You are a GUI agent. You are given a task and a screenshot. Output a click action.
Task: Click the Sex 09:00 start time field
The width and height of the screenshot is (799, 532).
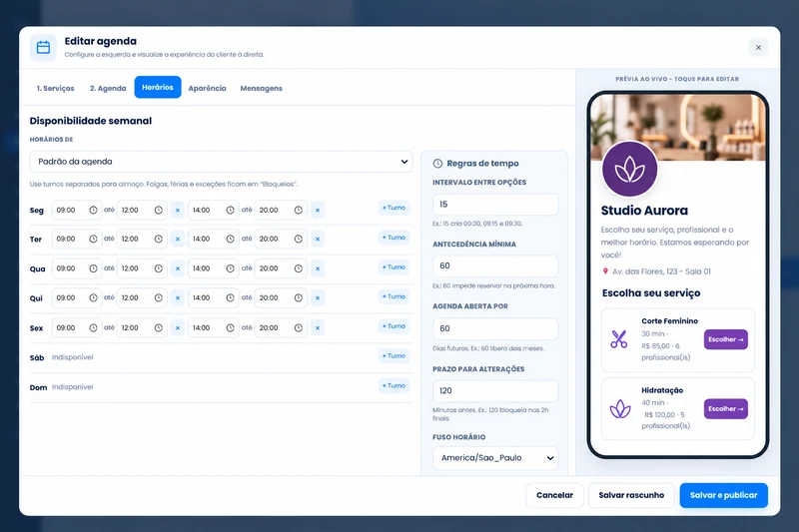(77, 327)
